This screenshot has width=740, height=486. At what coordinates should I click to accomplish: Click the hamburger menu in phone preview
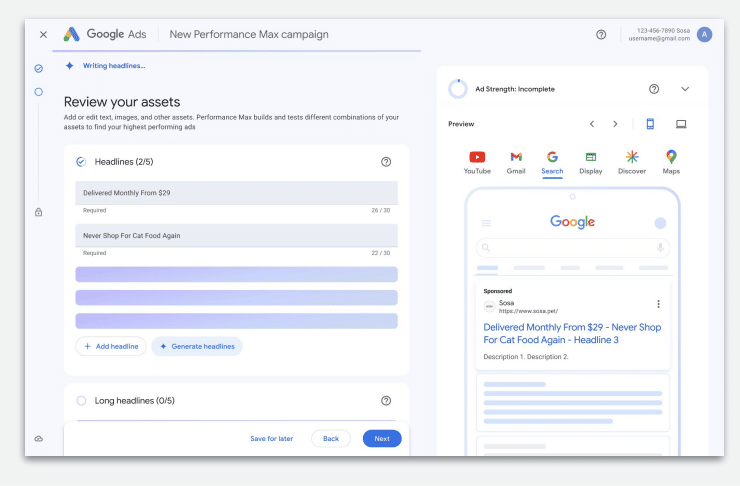click(486, 223)
